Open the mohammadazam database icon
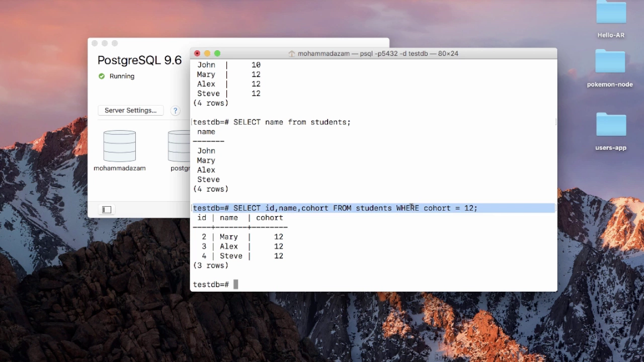Image resolution: width=644 pixels, height=362 pixels. tap(119, 146)
